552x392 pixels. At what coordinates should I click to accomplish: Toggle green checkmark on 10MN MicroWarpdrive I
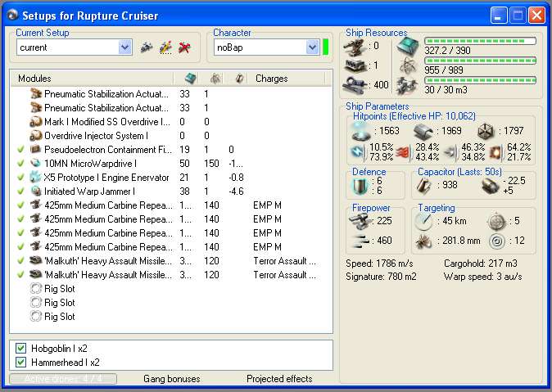tap(20, 164)
